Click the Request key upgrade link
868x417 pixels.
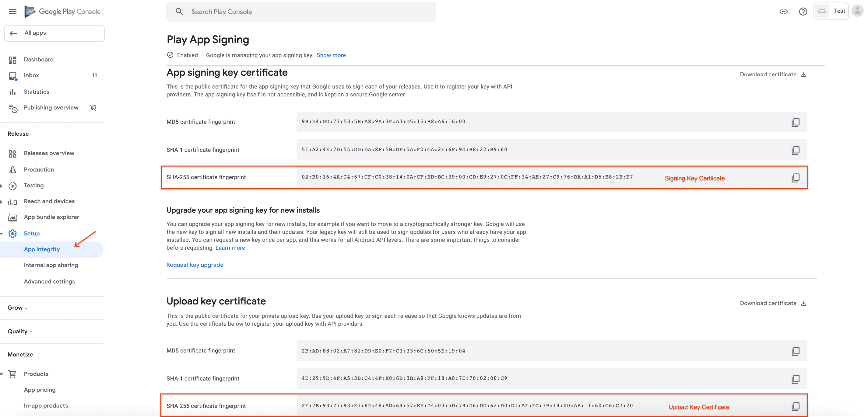coord(195,264)
